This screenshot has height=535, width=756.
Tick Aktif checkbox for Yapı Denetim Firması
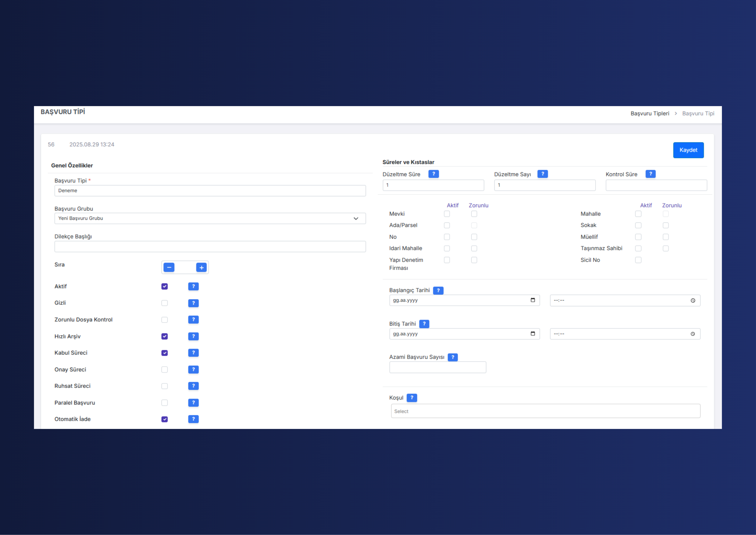(447, 260)
